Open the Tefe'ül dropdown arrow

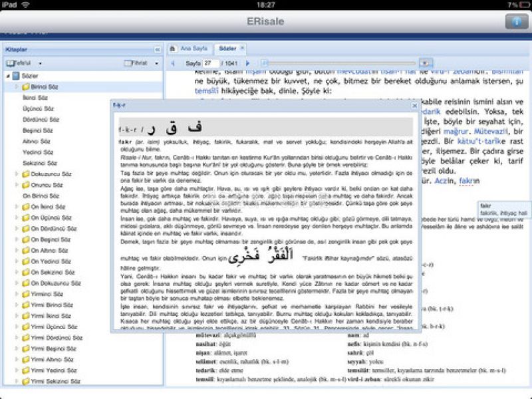point(41,63)
